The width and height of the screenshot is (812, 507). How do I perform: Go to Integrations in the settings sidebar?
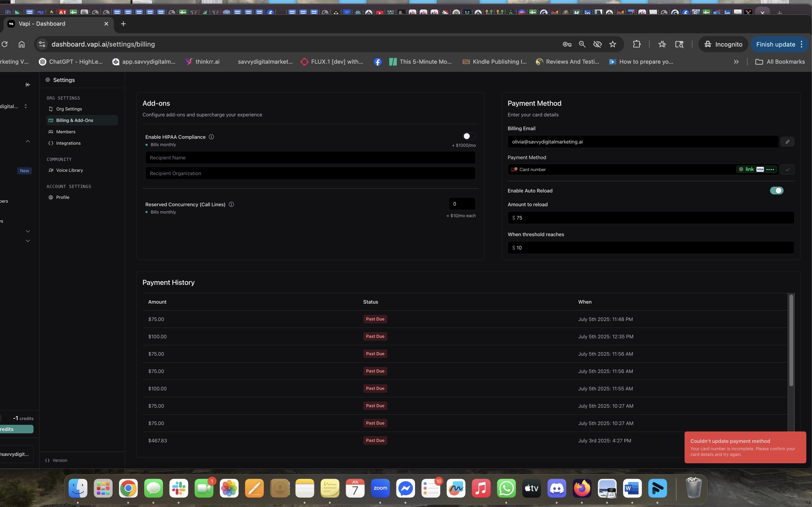point(68,143)
